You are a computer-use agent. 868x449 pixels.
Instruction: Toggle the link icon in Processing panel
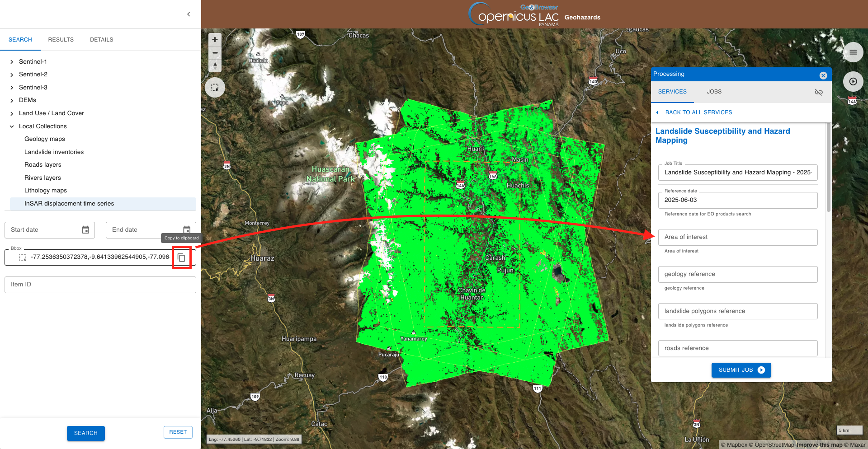[x=818, y=92]
